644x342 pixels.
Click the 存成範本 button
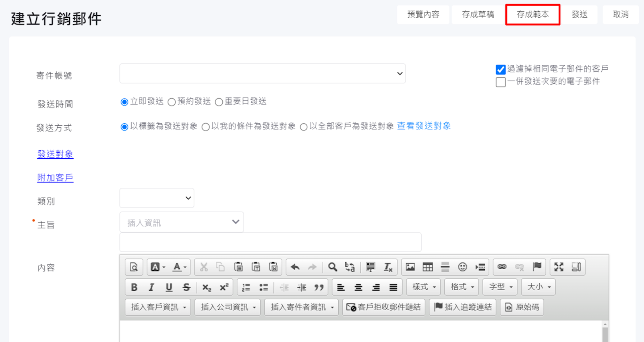point(532,15)
